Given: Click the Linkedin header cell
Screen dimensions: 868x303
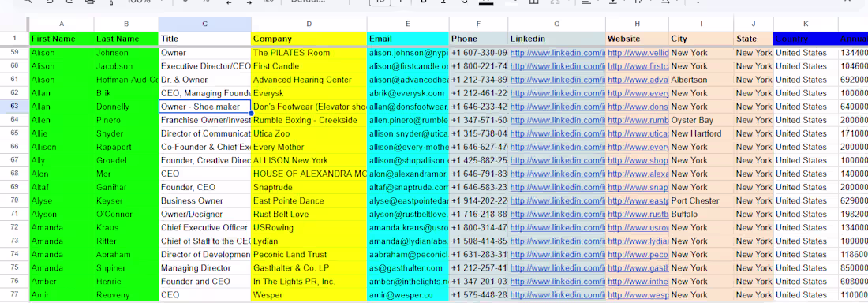Looking at the screenshot, I should [x=557, y=39].
